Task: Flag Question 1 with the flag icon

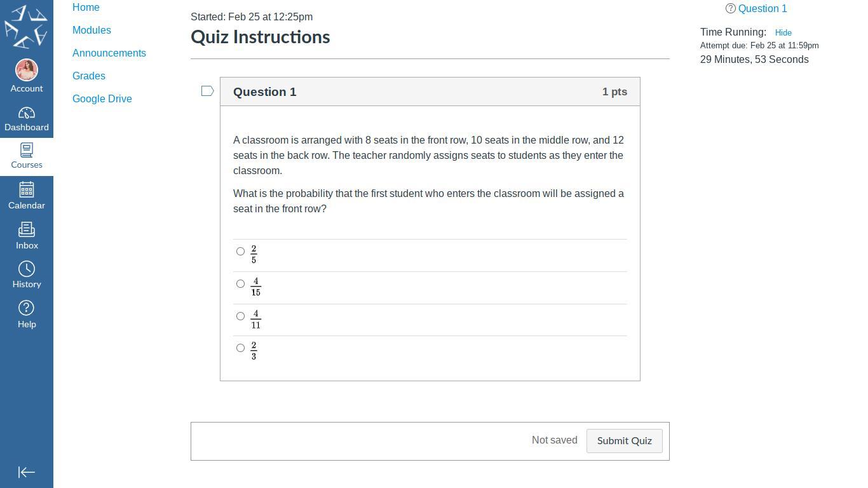Action: coord(207,91)
